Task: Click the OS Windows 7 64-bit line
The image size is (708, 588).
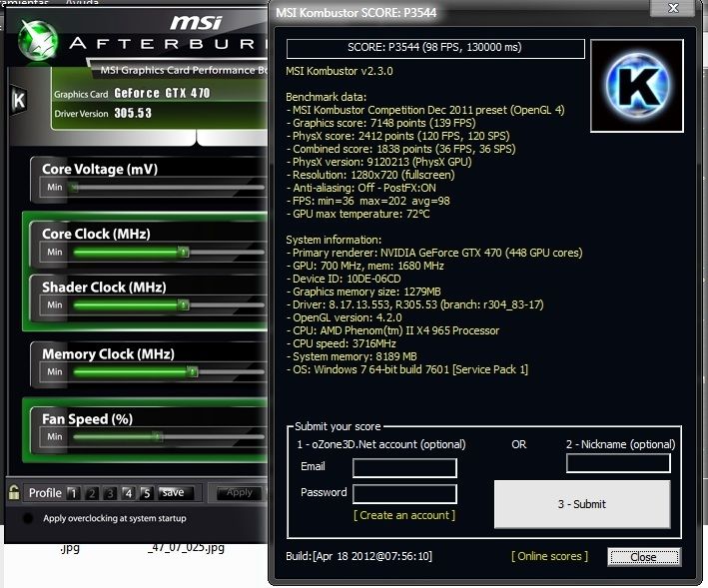Action: click(406, 369)
